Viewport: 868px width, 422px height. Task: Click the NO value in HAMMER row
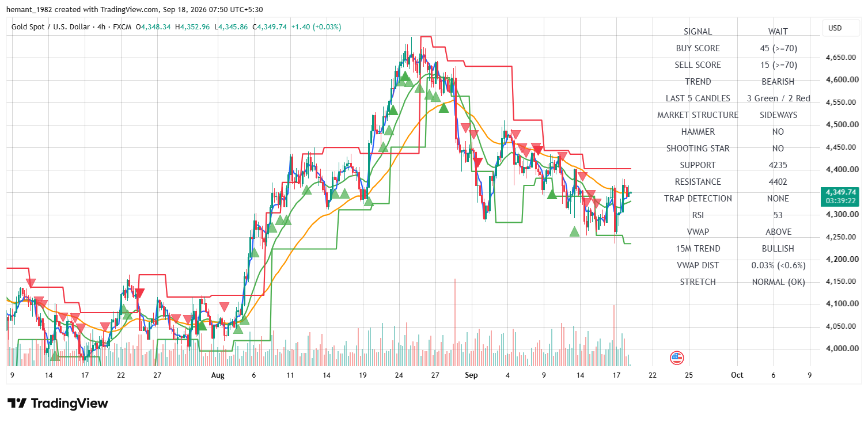778,132
